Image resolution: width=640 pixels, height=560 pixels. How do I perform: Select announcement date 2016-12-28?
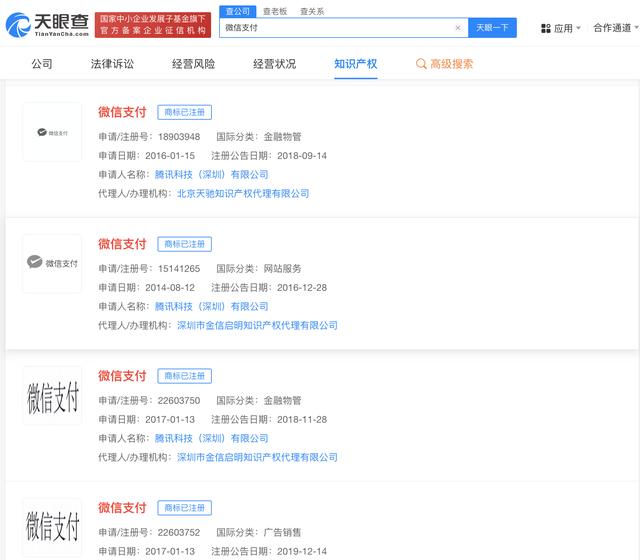pyautogui.click(x=302, y=287)
